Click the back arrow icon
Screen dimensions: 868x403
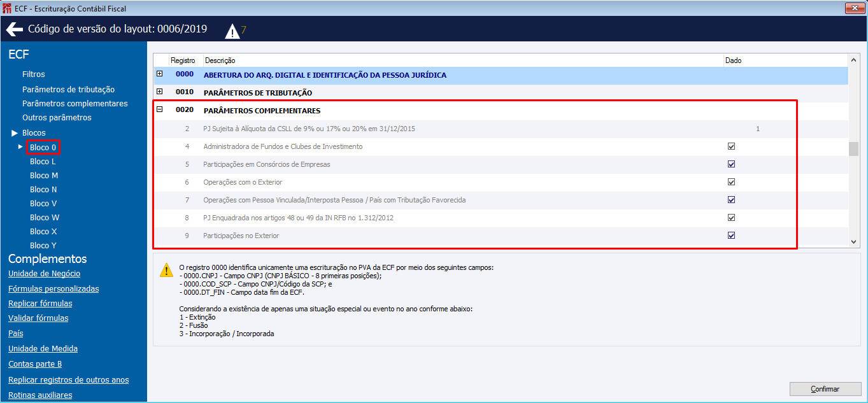click(15, 30)
